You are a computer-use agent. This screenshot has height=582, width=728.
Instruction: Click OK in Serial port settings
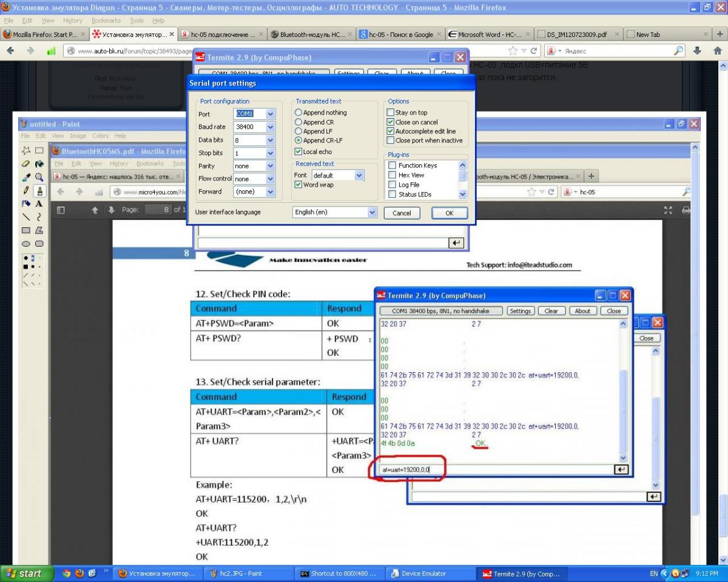(450, 213)
